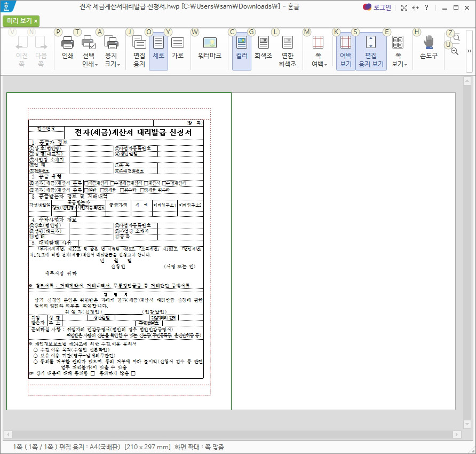
Task: Switch to Light Grayscale (연한 회색조) preview
Action: [287, 51]
